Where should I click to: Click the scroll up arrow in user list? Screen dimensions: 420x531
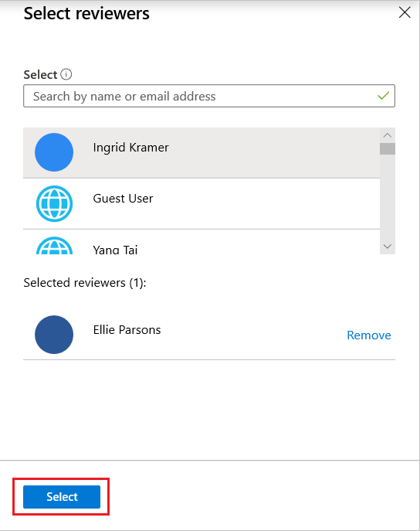pos(388,135)
